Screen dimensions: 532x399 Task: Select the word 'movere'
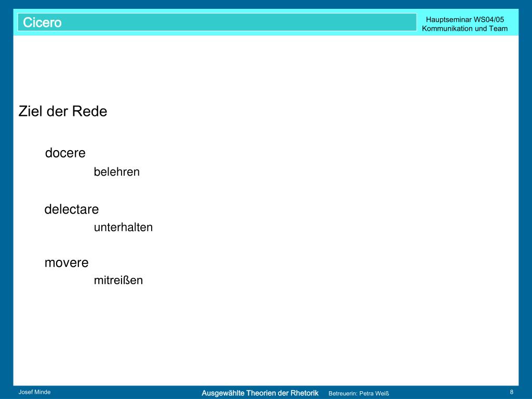66,263
